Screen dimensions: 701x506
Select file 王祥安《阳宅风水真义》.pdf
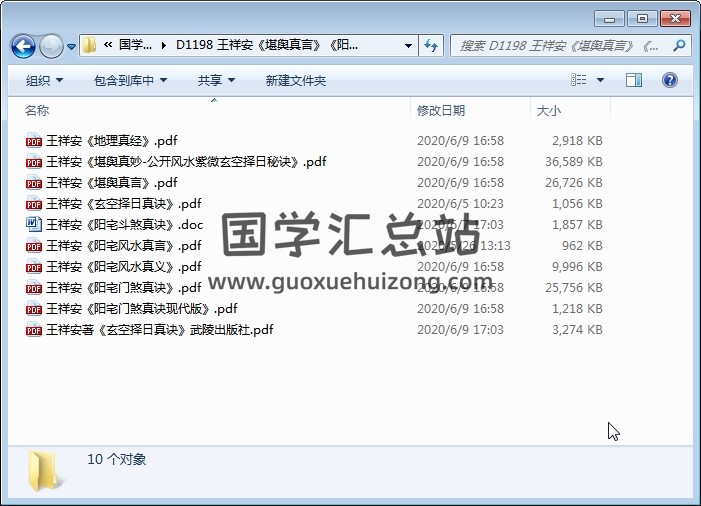click(x=124, y=266)
